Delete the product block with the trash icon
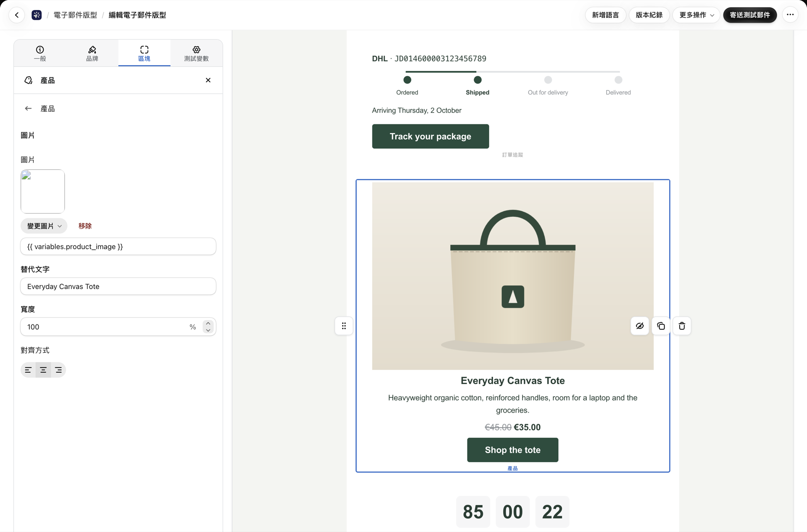807x532 pixels. click(x=682, y=326)
